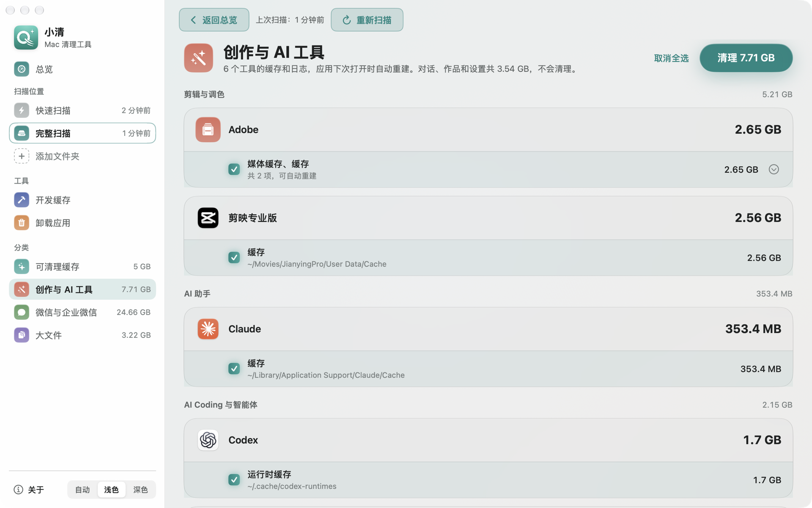
Task: Click the 剪辑与调色 section heading
Action: 204,94
